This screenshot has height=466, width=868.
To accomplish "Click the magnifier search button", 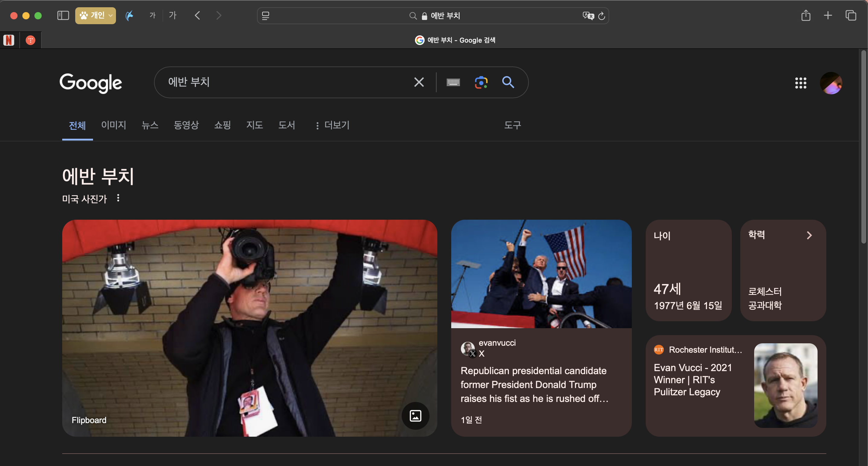I will [508, 82].
